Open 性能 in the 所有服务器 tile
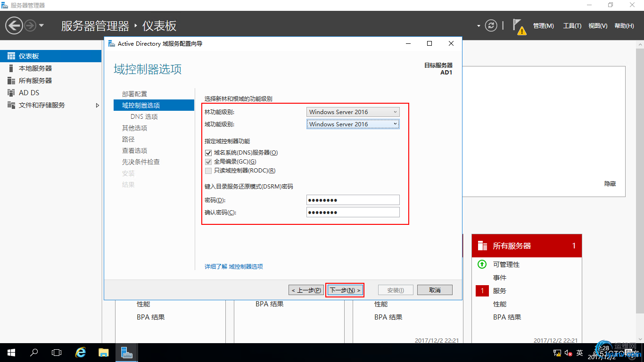Viewport: 644px width, 362px height. click(500, 304)
